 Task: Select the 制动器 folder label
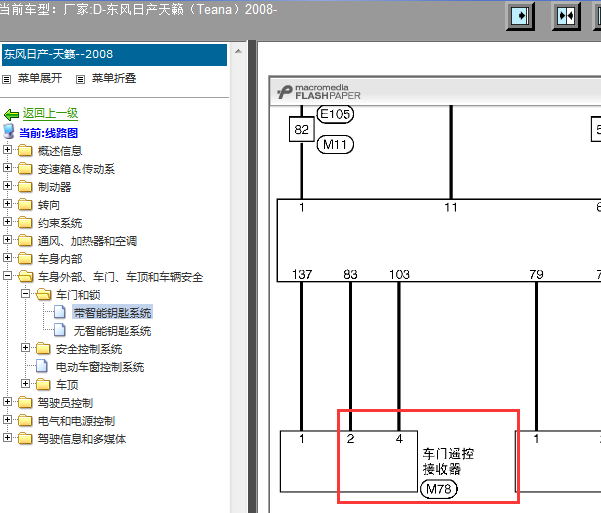(54, 187)
